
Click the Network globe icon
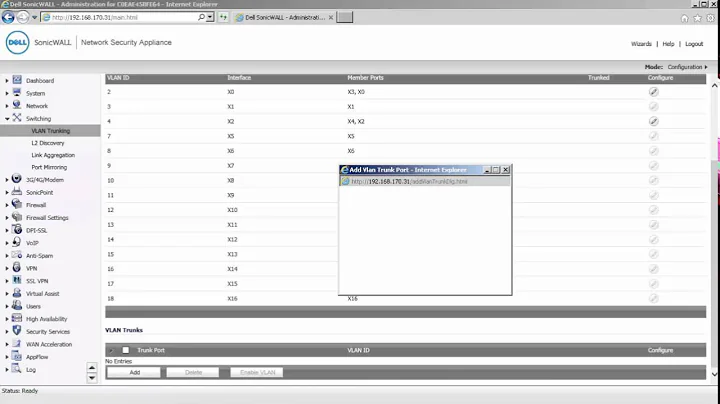(x=17, y=105)
